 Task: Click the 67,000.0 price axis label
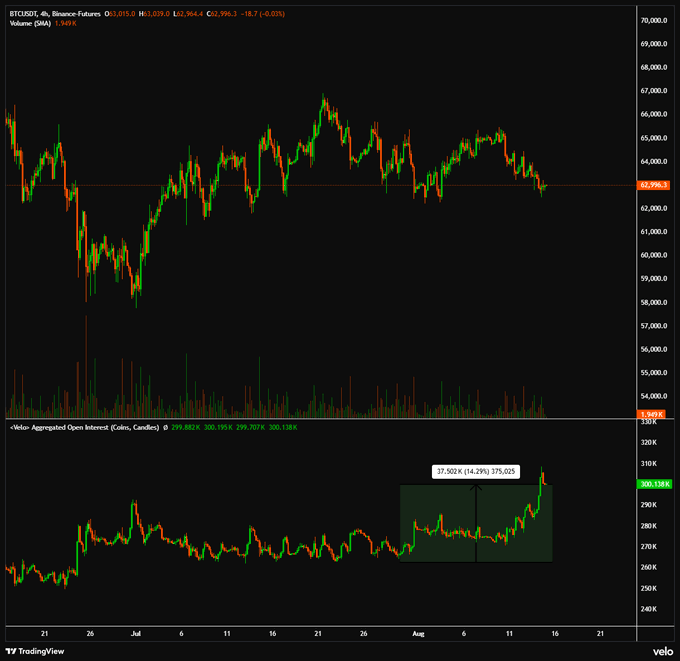654,91
